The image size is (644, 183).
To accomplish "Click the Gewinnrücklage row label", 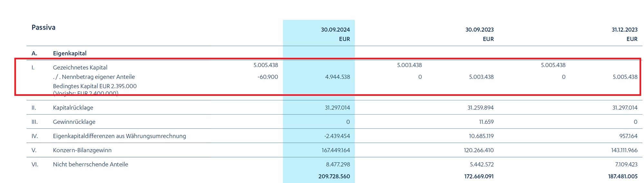I will click(x=74, y=122).
